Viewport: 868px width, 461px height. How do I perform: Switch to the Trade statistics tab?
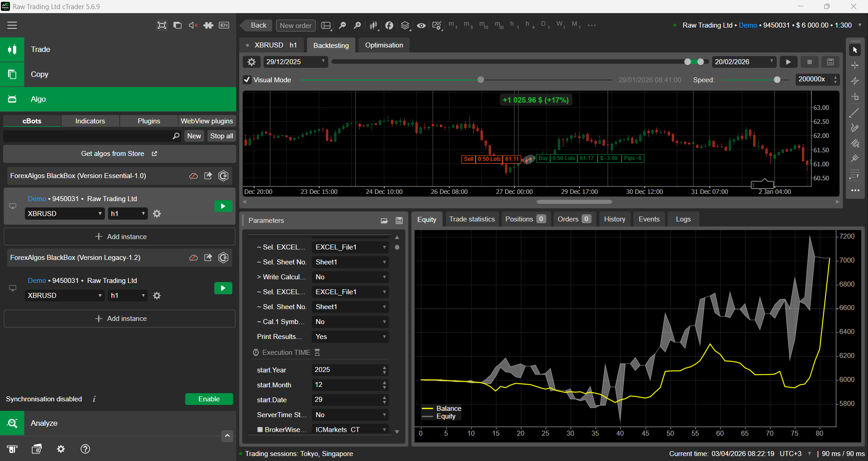472,219
